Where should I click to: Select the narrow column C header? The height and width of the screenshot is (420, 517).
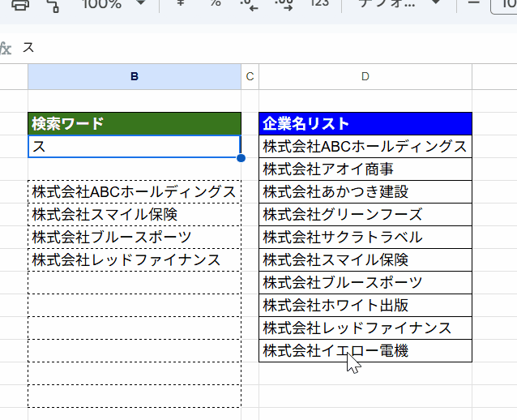point(250,77)
